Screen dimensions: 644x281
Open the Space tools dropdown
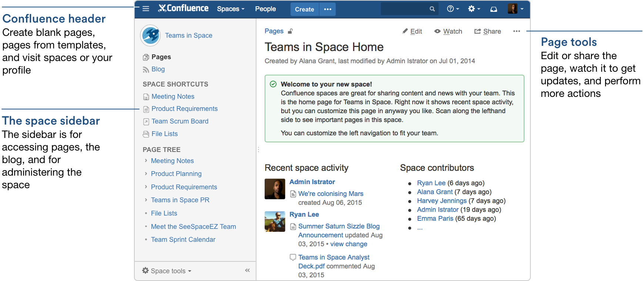(167, 271)
